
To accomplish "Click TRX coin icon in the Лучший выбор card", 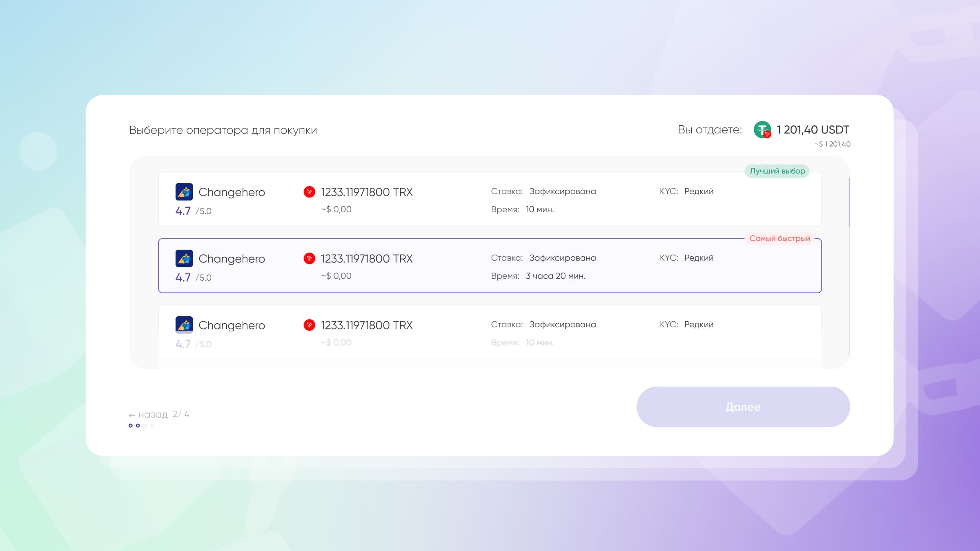I will [310, 192].
